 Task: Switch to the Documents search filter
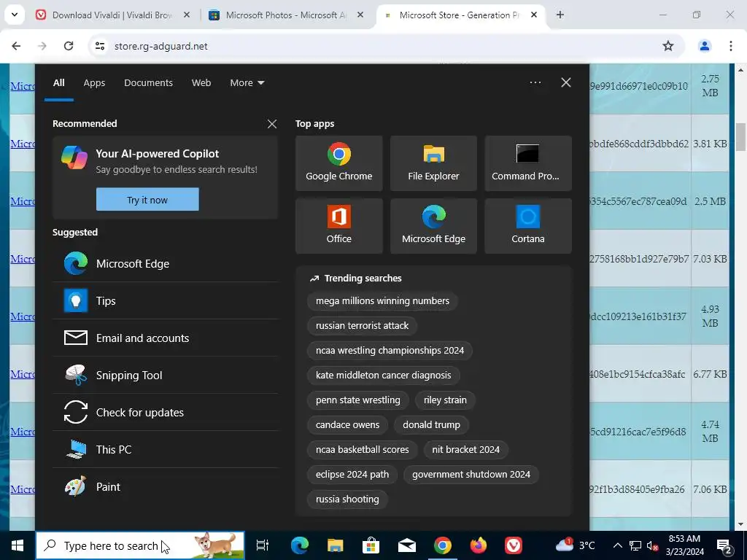point(148,83)
